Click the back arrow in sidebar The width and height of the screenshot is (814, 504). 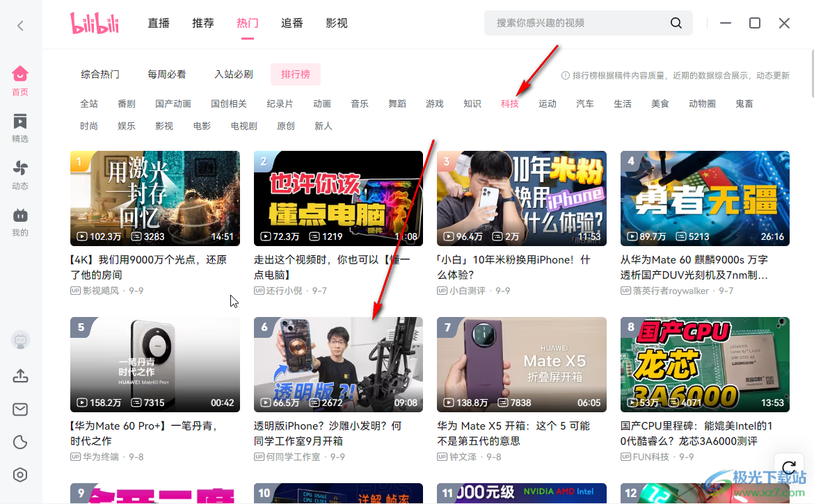pos(20,26)
